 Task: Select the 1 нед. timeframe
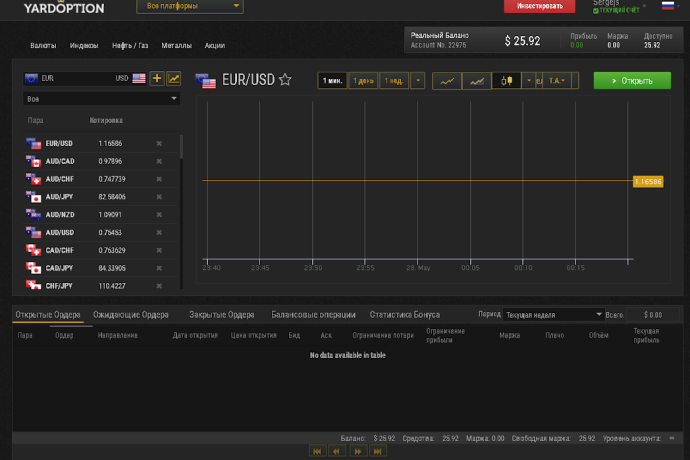coord(393,81)
